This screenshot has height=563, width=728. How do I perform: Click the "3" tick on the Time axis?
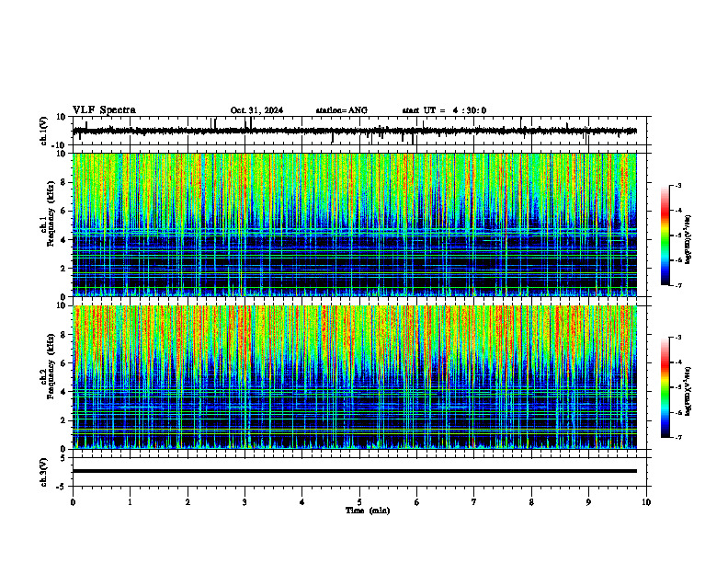pos(245,502)
